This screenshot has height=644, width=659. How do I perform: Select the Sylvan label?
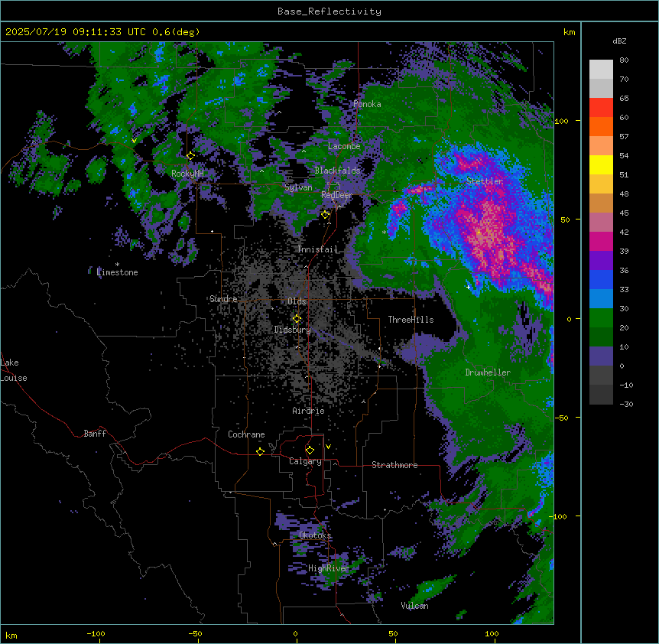coord(298,187)
